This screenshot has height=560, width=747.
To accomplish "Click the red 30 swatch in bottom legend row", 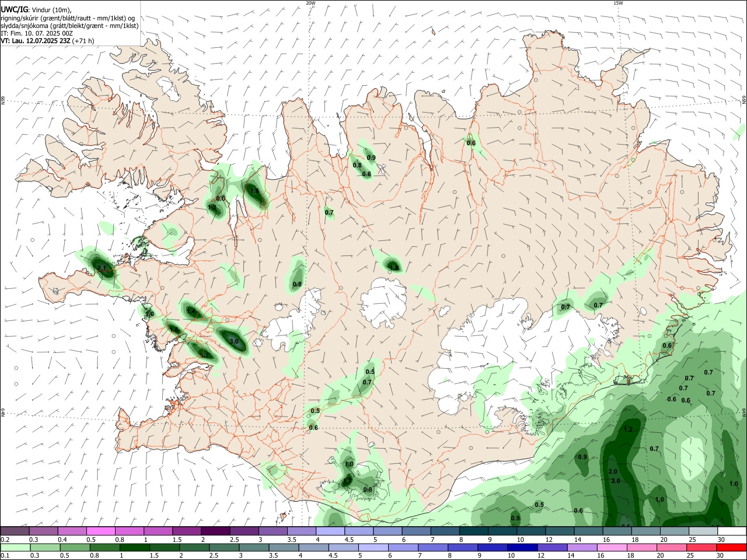I will [x=732, y=548].
